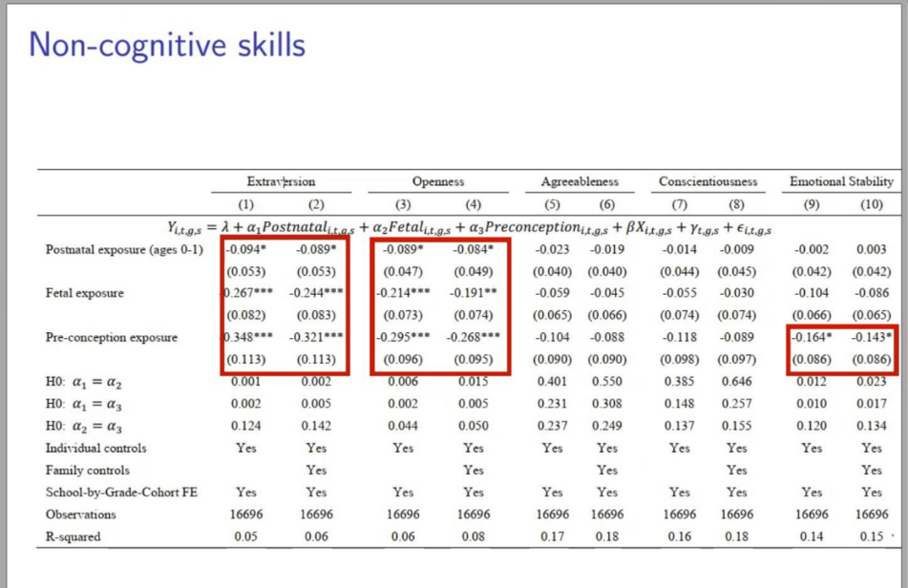Viewport: 908px width, 588px height.
Task: Click the -0.295*** coefficient under Openness
Action: click(403, 338)
